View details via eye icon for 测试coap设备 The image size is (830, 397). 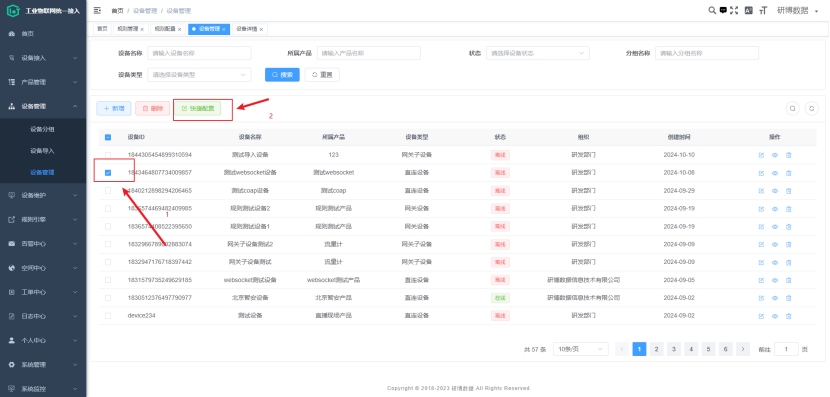click(x=774, y=191)
